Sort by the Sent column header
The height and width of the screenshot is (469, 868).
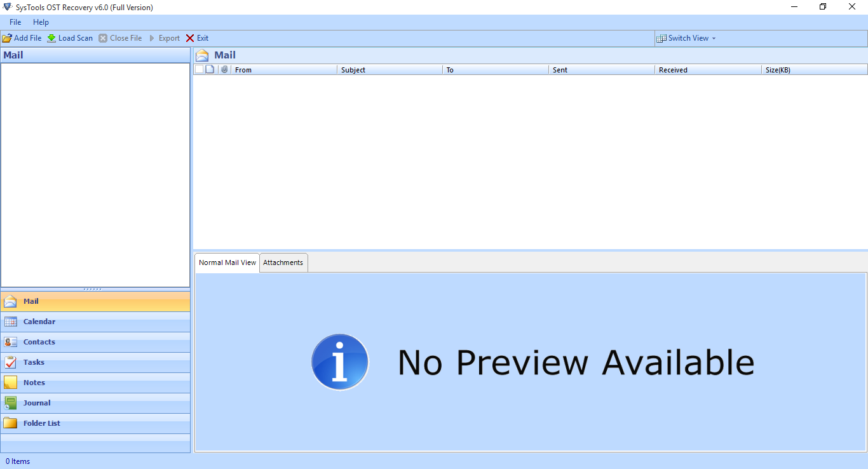(x=602, y=70)
